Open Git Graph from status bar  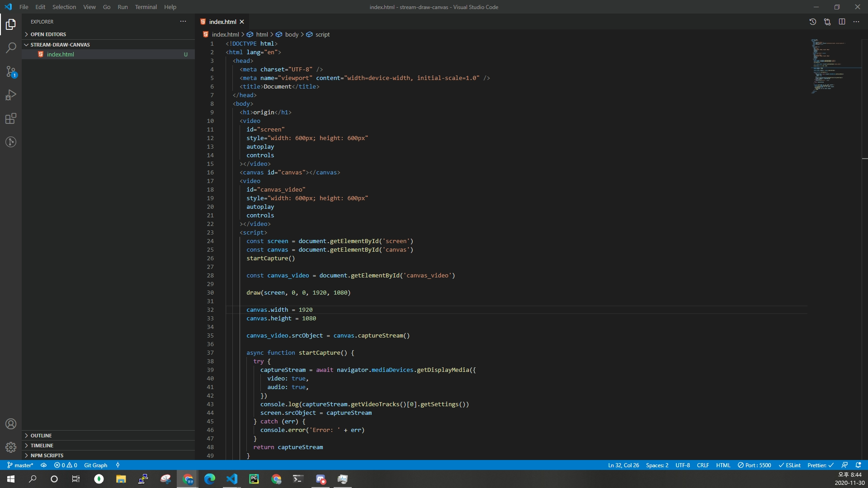pyautogui.click(x=95, y=465)
